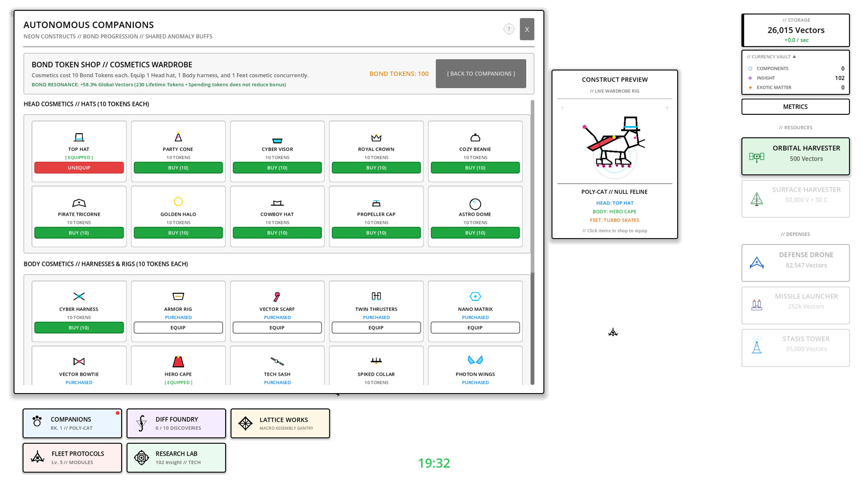
Task: Buy the Royal Crown hat
Action: click(x=376, y=168)
